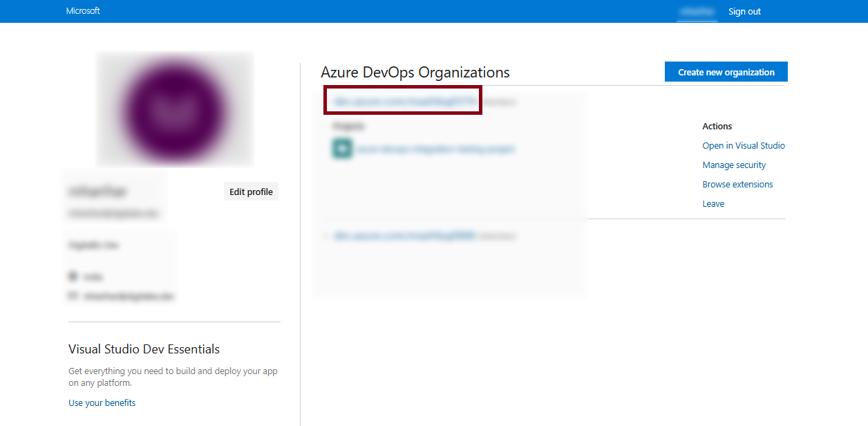The image size is (868, 426).
Task: Click the Edit profile button
Action: coord(251,192)
